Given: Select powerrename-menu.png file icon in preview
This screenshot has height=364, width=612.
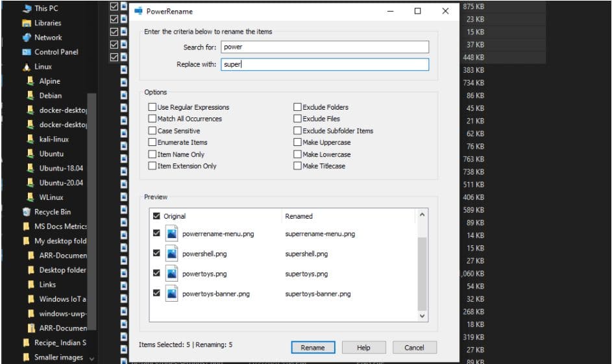Looking at the screenshot, I should pyautogui.click(x=171, y=234).
